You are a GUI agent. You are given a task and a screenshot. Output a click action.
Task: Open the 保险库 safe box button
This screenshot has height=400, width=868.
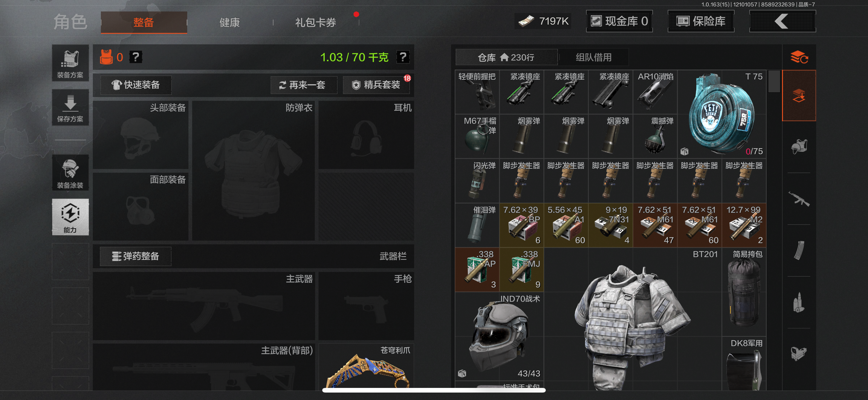pos(701,21)
